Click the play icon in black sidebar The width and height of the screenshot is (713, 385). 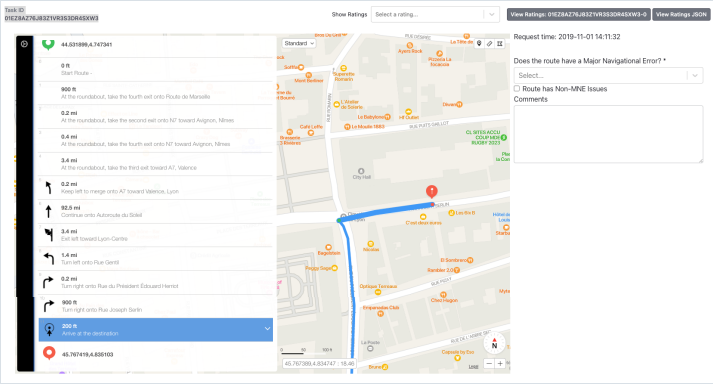point(24,44)
